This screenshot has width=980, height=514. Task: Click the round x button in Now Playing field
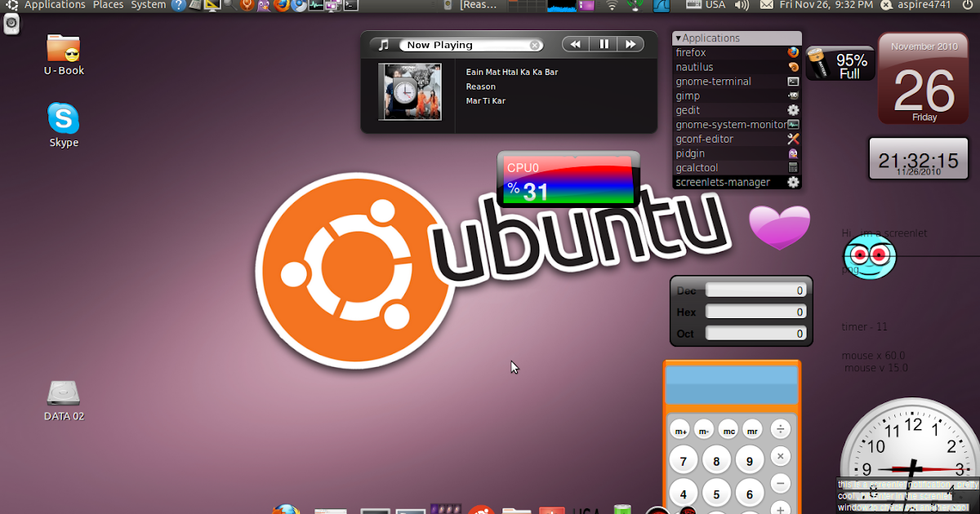[535, 45]
